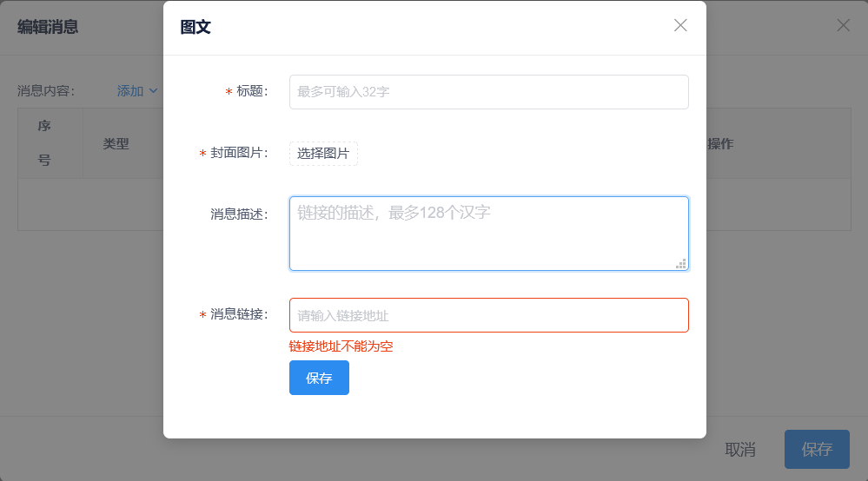Click the 操作 column header
Image resolution: width=868 pixels, height=481 pixels.
click(721, 143)
